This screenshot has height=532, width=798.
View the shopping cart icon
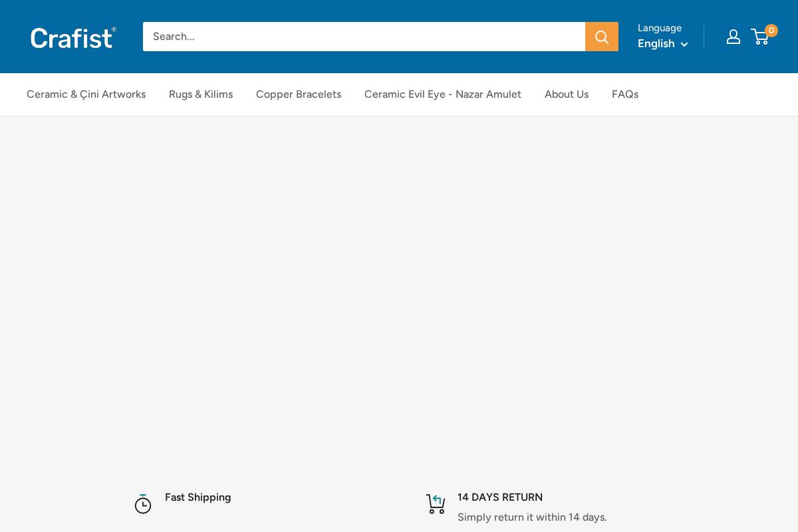pyautogui.click(x=760, y=37)
